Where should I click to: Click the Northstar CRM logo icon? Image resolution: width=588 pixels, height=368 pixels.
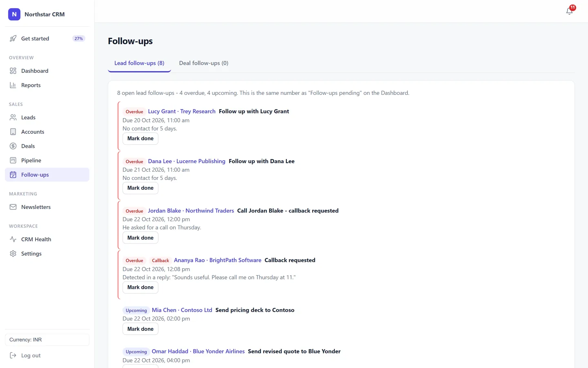coord(14,14)
